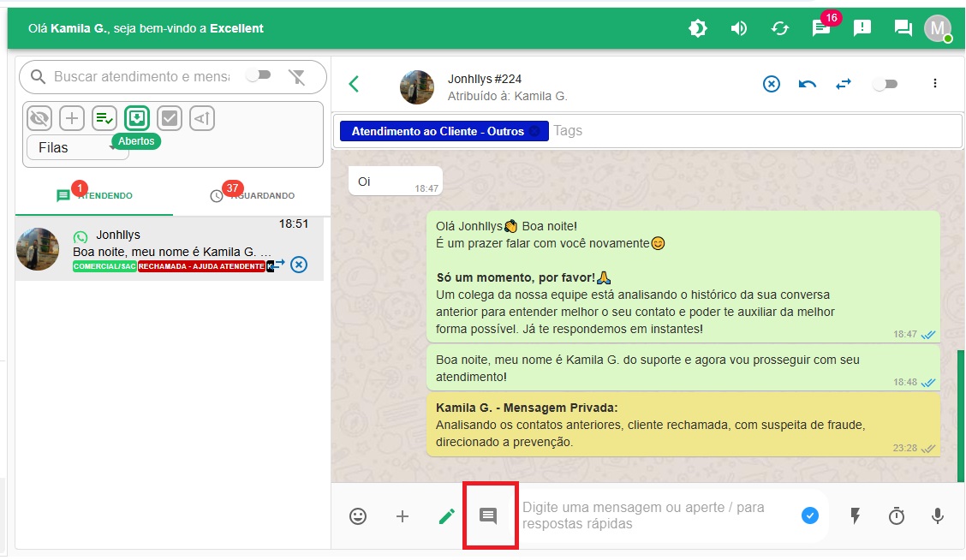The image size is (966, 560).
Task: Open notifications with 16 badge
Action: pyautogui.click(x=821, y=28)
